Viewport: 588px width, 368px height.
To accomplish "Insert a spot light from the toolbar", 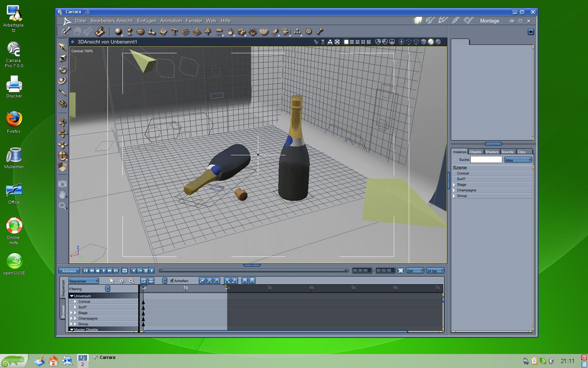I will coord(275,32).
